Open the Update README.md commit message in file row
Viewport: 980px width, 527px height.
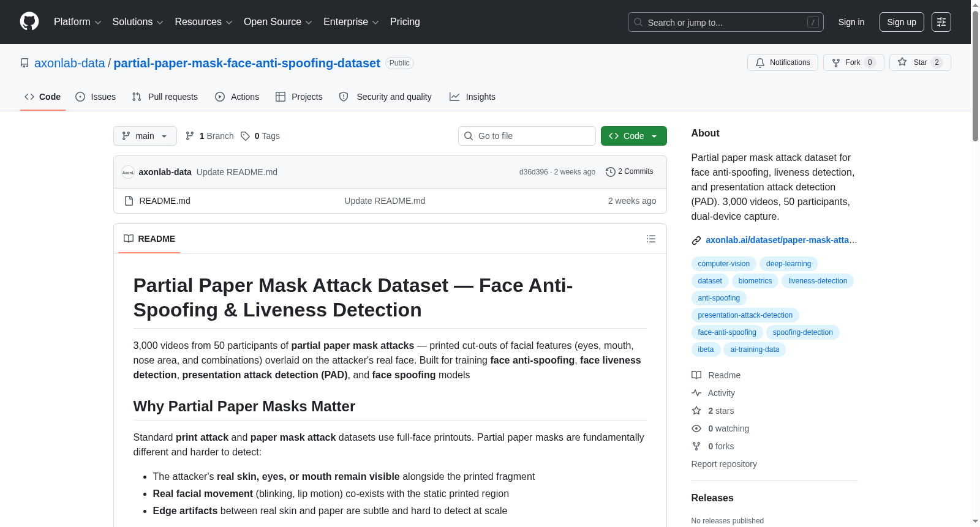(385, 201)
